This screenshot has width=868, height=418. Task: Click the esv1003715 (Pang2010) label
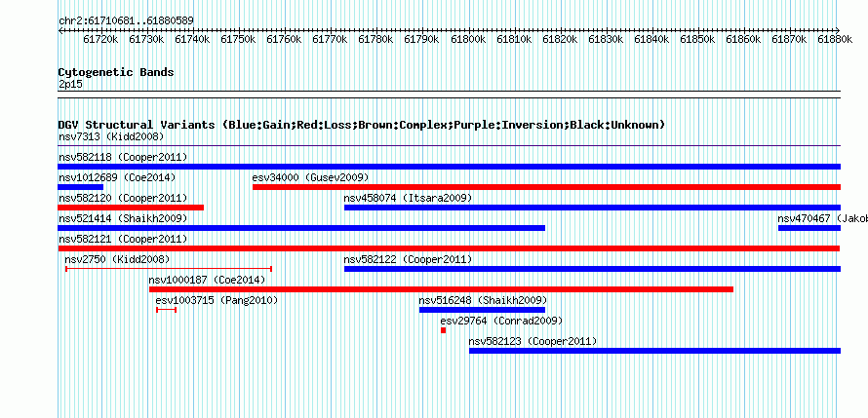(217, 300)
